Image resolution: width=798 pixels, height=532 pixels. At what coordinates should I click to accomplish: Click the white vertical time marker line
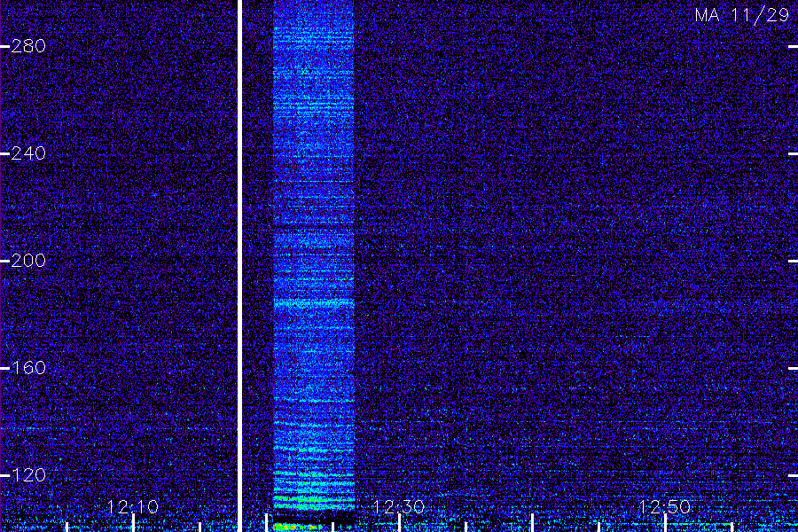pos(239,266)
